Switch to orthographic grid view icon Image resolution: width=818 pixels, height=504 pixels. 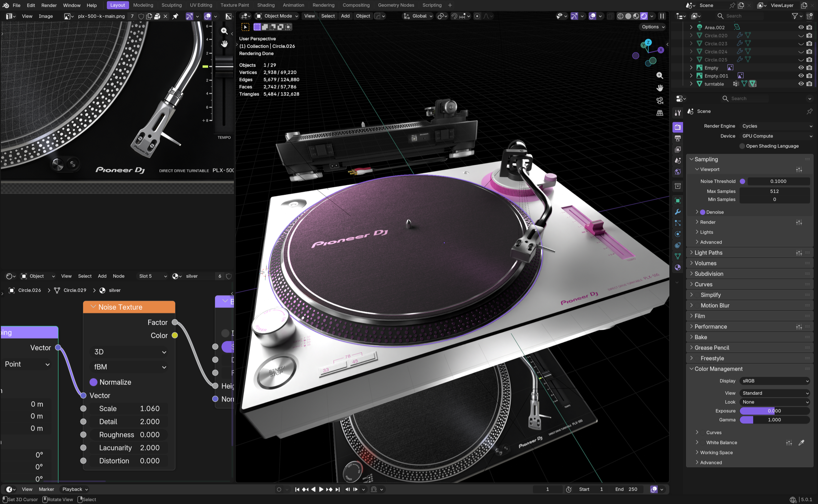coord(660,113)
